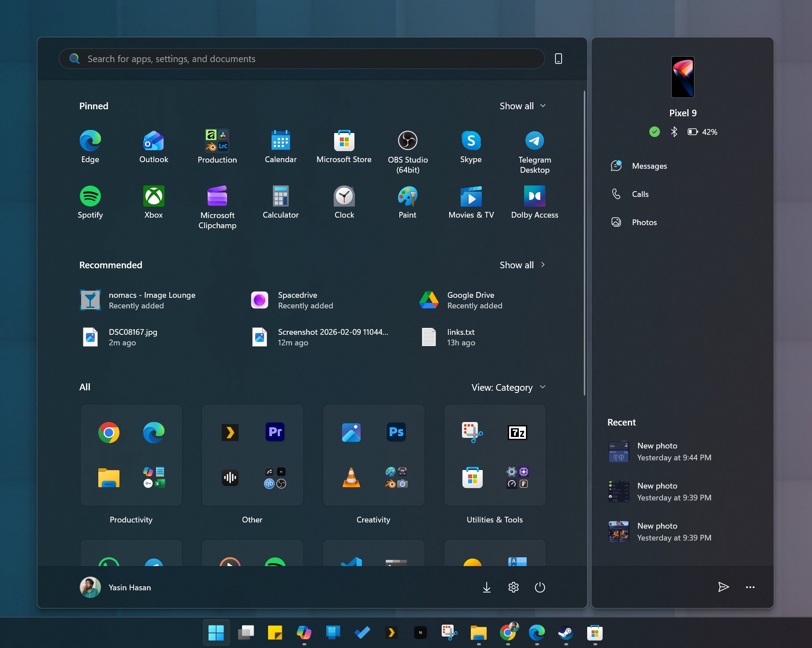
Task: Click the search box for apps and settings
Action: pyautogui.click(x=302, y=59)
